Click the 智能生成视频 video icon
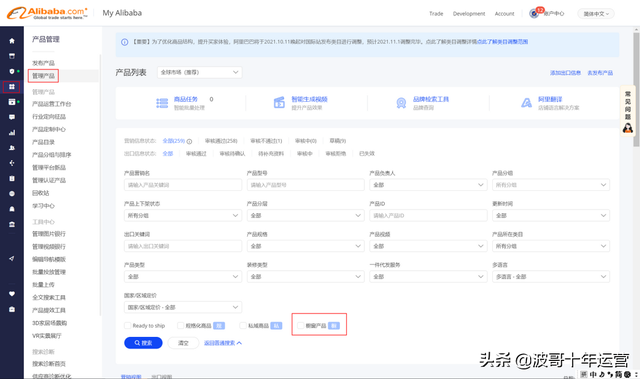The width and height of the screenshot is (640, 379). (279, 102)
